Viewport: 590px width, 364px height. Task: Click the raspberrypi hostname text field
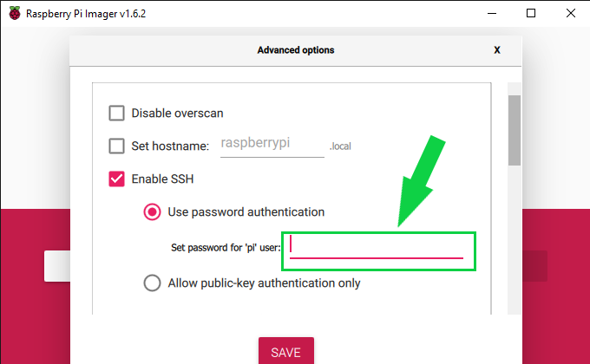point(271,145)
